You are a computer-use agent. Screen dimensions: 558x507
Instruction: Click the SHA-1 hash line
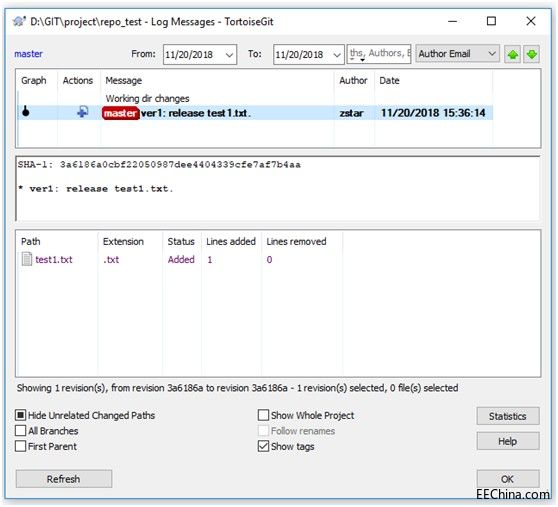click(159, 164)
